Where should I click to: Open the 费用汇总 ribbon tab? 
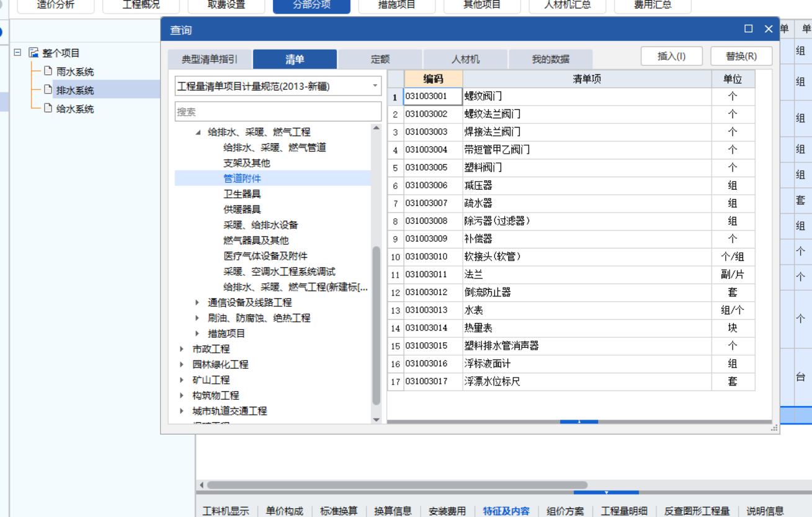point(651,5)
